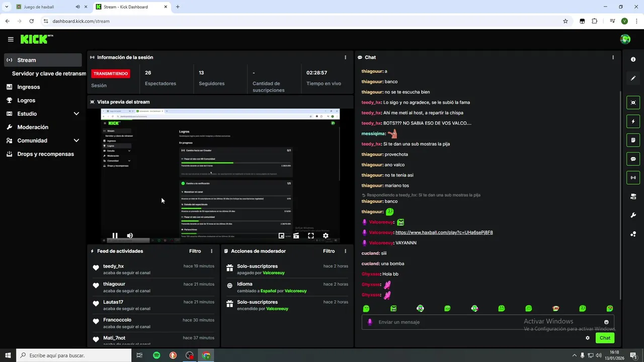Open the info icon in right sidebar

633,59
